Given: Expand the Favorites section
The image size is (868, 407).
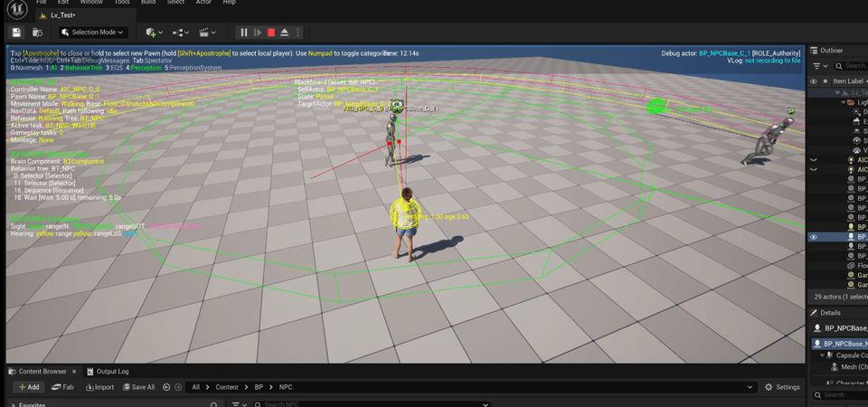Looking at the screenshot, I should 14,405.
